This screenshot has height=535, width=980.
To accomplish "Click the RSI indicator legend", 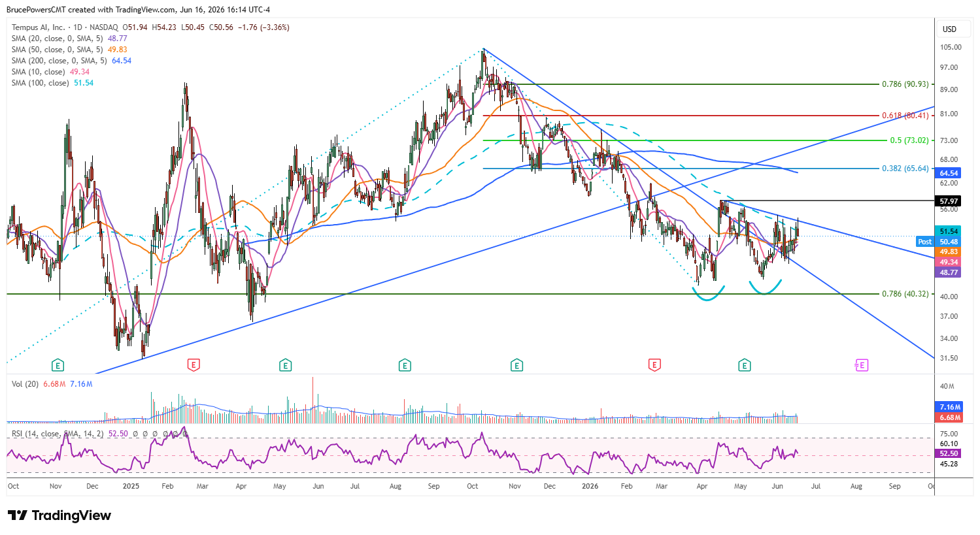I will tap(99, 434).
